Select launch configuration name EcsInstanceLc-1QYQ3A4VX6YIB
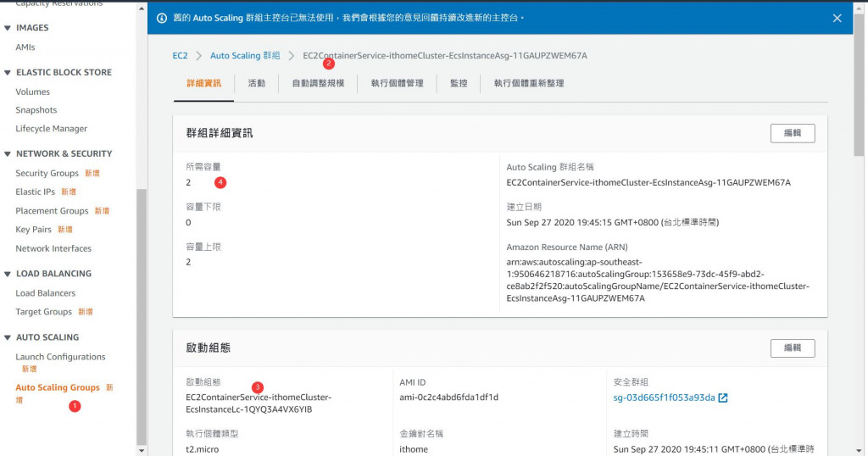The height and width of the screenshot is (456, 868). pos(259,403)
